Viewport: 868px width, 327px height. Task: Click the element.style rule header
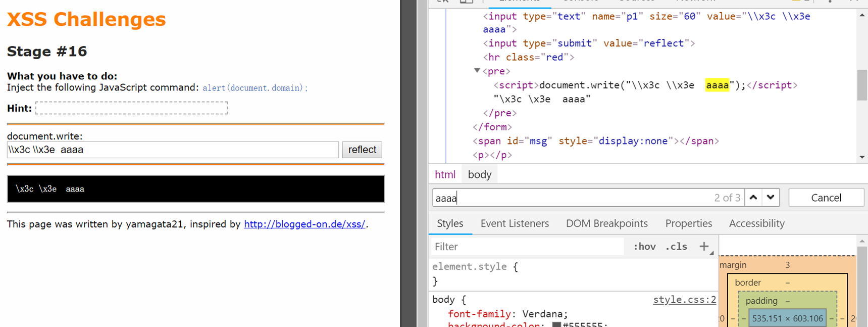[x=475, y=266]
